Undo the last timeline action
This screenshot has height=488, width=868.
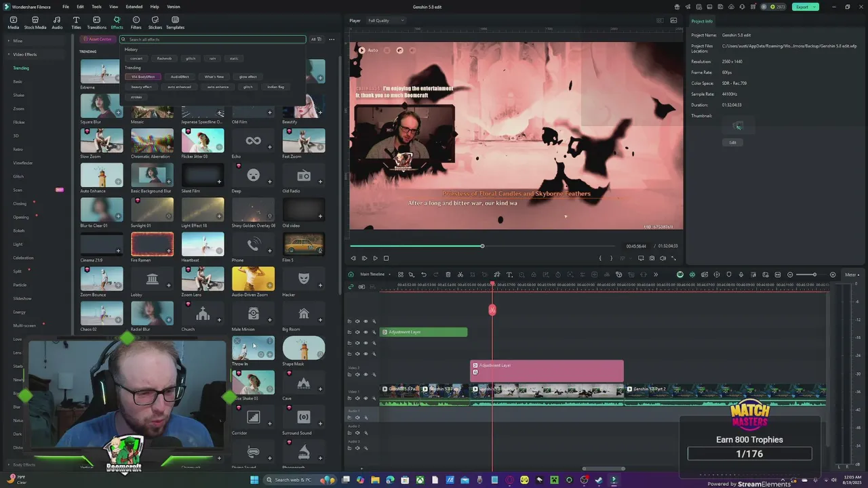[x=424, y=274]
